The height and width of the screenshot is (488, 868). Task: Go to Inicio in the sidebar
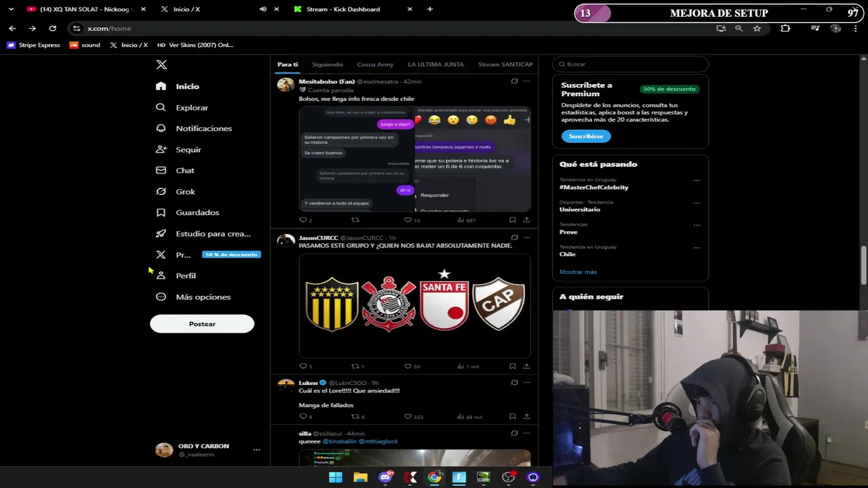coord(178,86)
